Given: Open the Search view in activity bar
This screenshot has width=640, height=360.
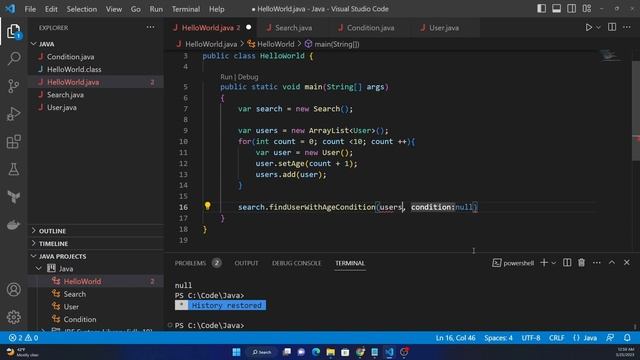Looking at the screenshot, I should pyautogui.click(x=13, y=58).
